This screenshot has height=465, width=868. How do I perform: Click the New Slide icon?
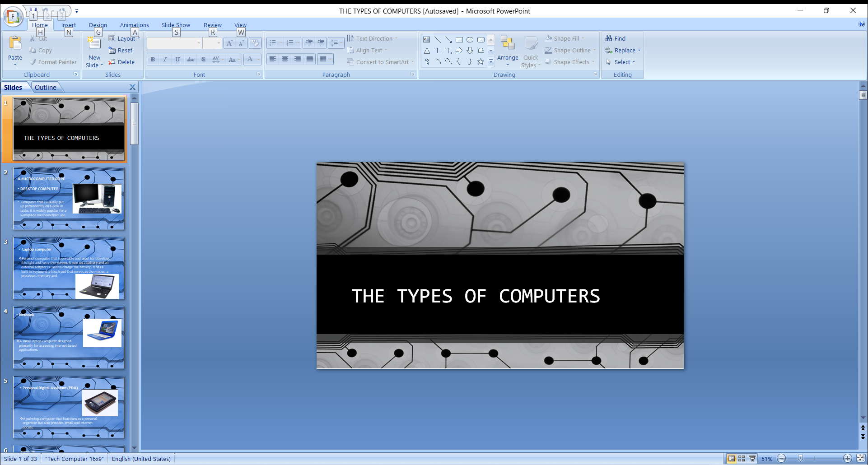point(94,43)
